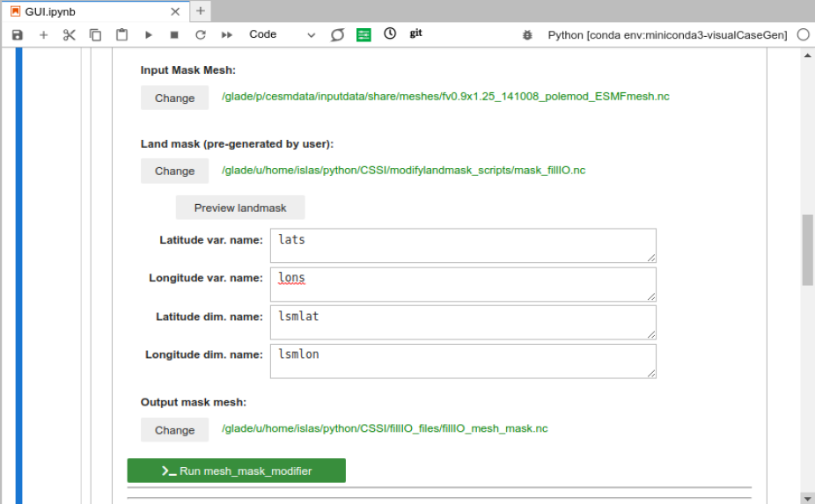Viewport: 815px width, 504px height.
Task: Open the cell type dropdown showing Code
Action: [x=282, y=35]
